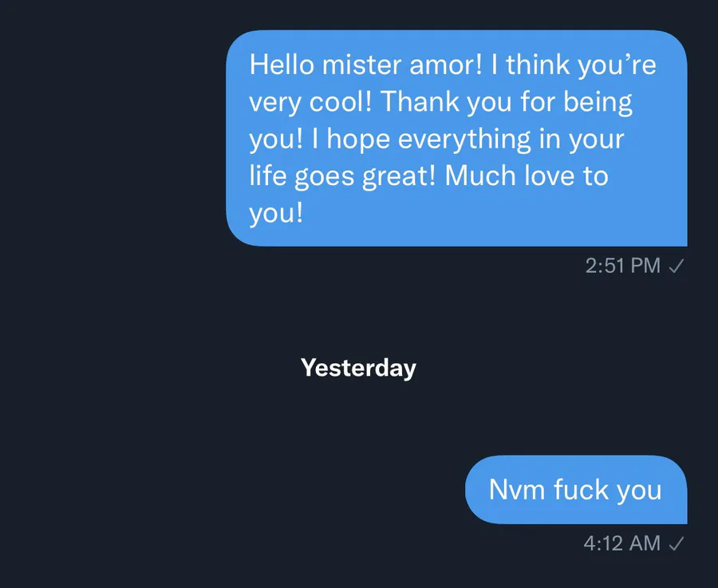Click the word "you" in the last bubble
718x588 pixels.
coord(639,490)
